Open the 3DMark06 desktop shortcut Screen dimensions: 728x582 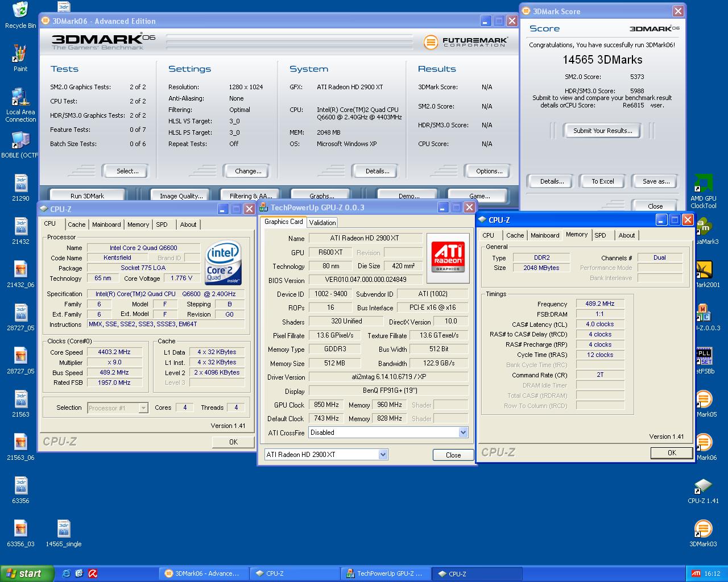(x=705, y=448)
